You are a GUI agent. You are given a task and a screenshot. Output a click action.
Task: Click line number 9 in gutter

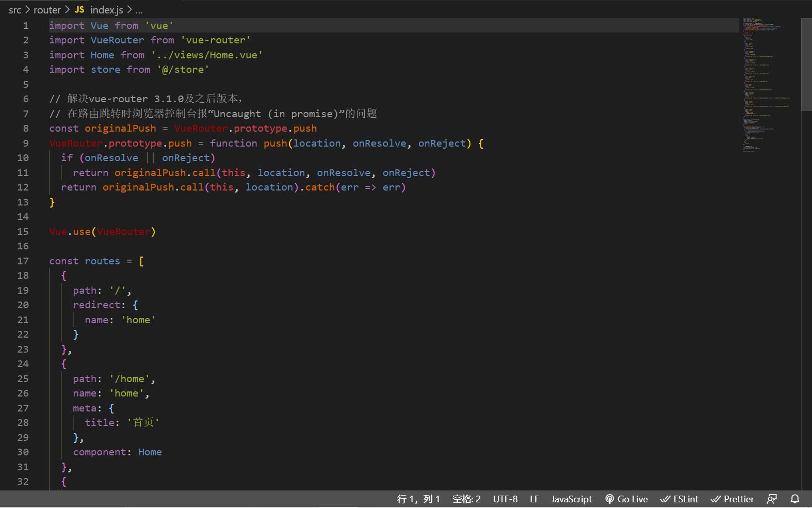[x=26, y=143]
